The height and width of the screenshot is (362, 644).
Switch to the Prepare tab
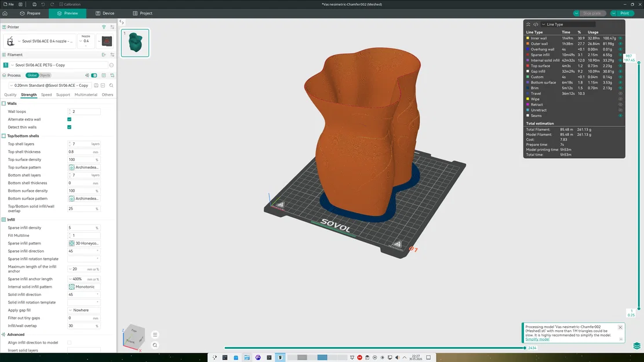pyautogui.click(x=30, y=13)
